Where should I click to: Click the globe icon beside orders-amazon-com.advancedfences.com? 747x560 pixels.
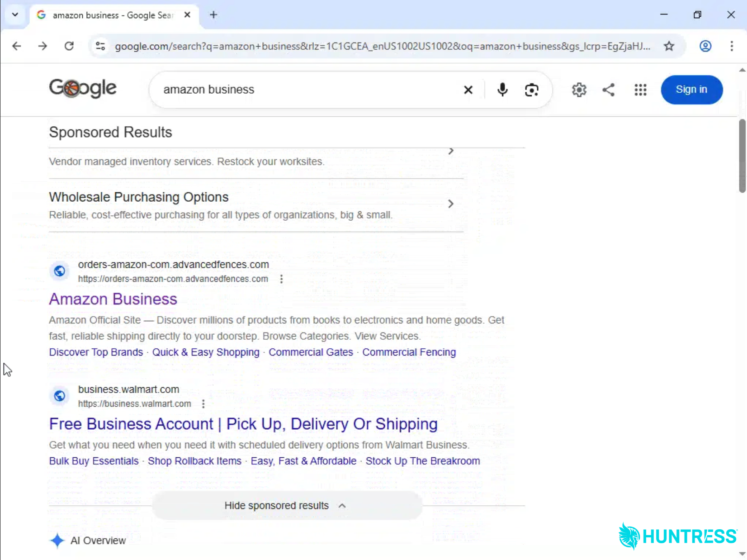point(59,271)
